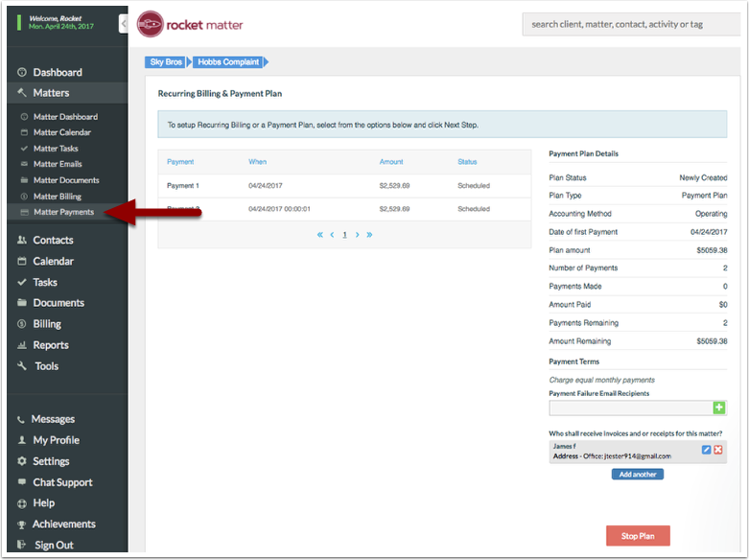749x560 pixels.
Task: Edit James f contact with pencil icon
Action: (706, 450)
